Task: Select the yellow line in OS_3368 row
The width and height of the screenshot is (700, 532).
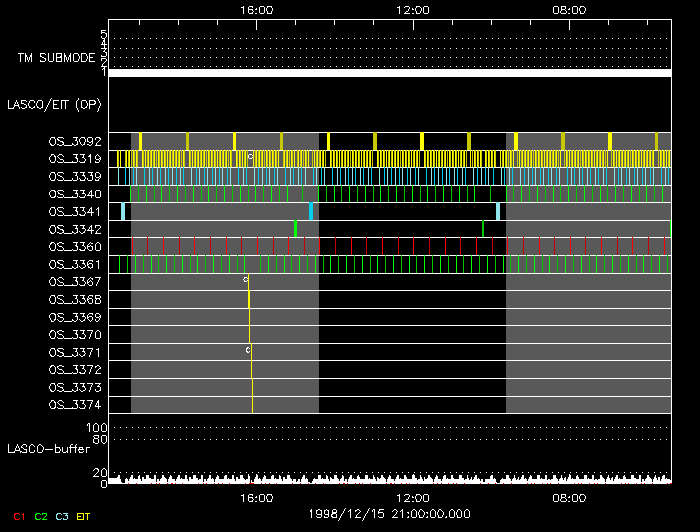Action: pos(249,299)
